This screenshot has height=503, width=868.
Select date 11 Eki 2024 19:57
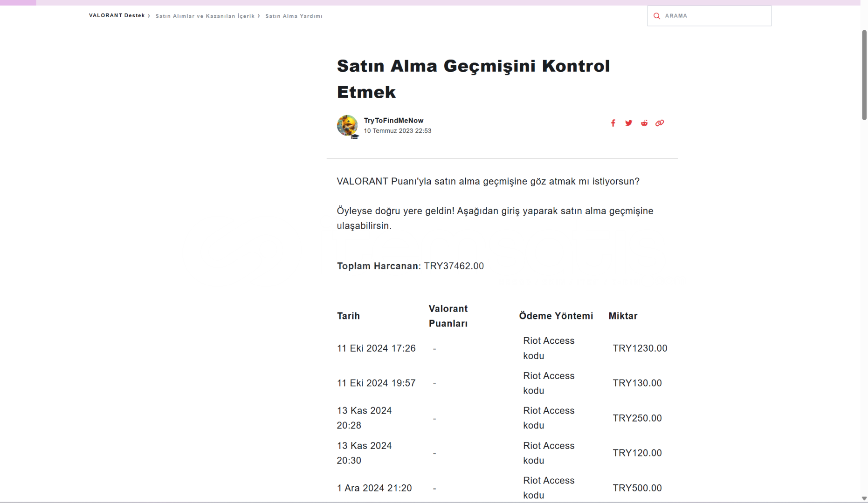[x=376, y=383]
